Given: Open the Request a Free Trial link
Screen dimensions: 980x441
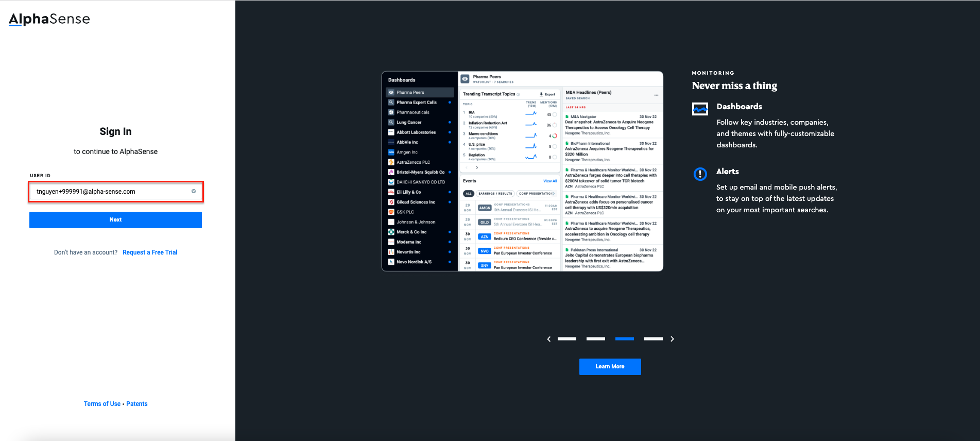Looking at the screenshot, I should [150, 252].
